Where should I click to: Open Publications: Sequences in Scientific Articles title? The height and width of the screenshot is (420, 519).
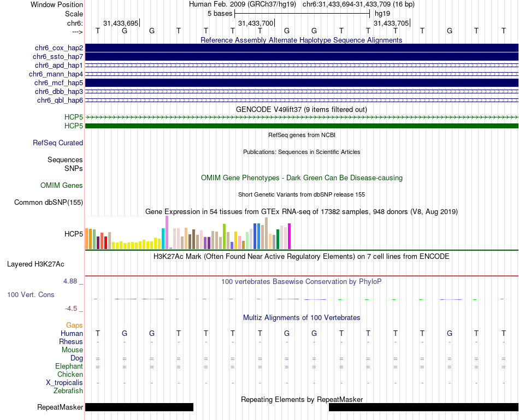[x=302, y=152]
